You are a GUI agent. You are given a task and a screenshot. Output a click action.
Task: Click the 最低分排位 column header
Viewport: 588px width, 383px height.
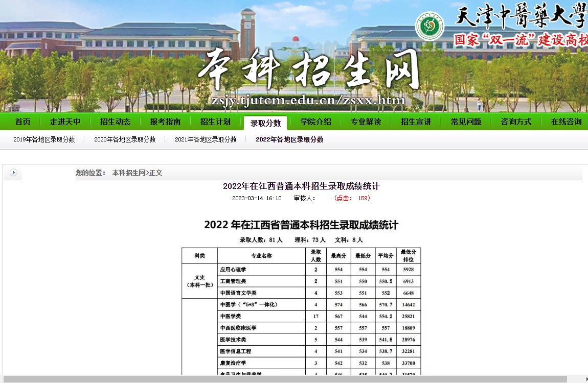point(409,256)
